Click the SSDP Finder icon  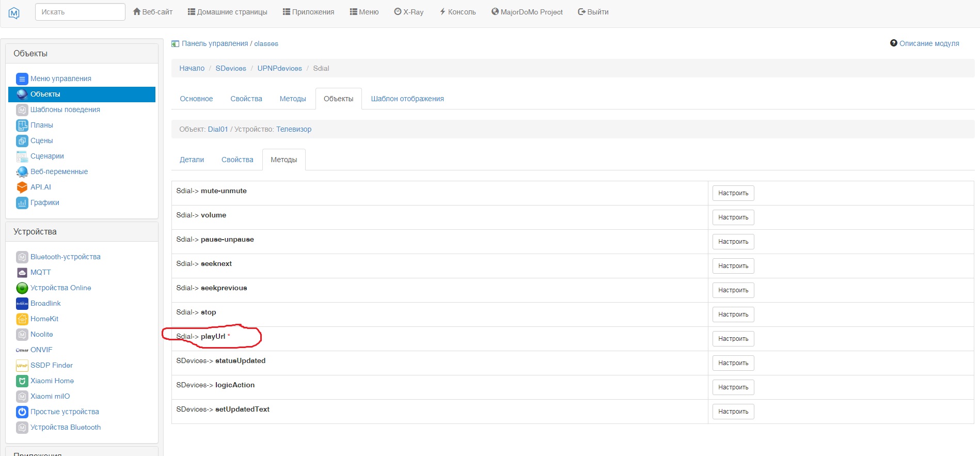click(x=22, y=366)
